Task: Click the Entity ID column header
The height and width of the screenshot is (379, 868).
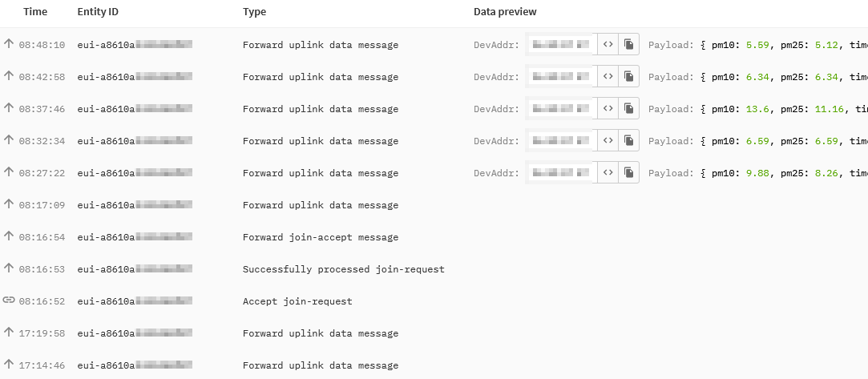Action: 98,12
